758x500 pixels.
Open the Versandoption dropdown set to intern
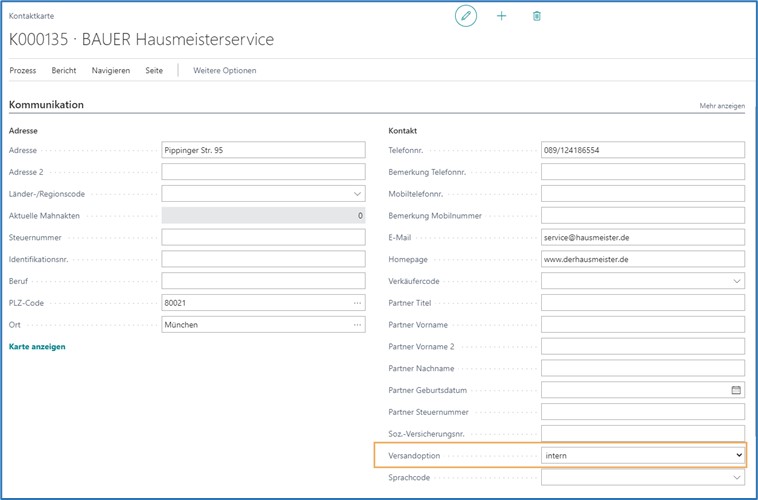[x=738, y=456]
